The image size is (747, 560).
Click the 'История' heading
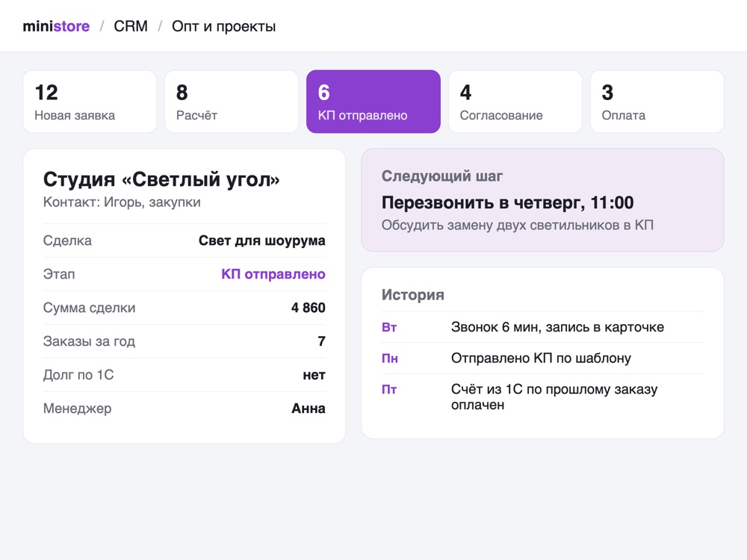pos(412,295)
